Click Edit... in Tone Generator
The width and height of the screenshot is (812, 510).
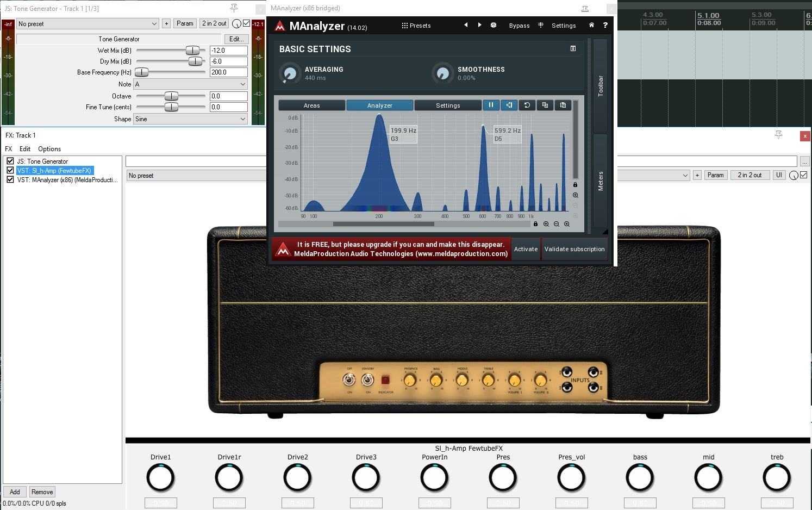pos(236,39)
